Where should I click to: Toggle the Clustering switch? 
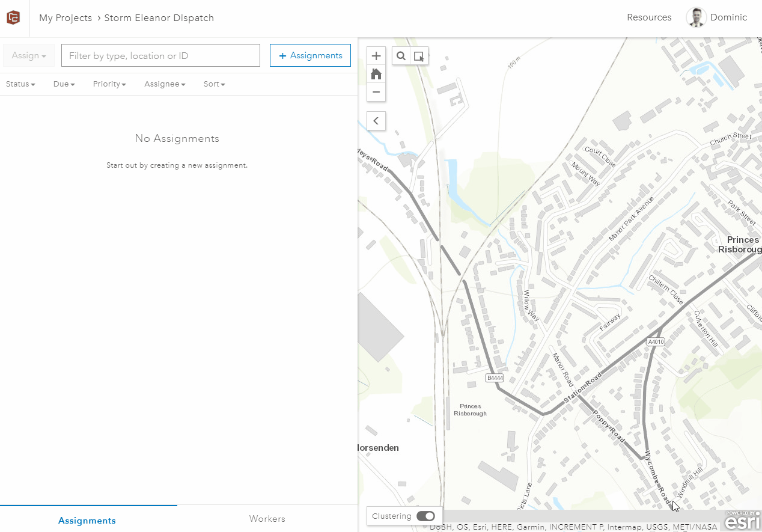425,516
